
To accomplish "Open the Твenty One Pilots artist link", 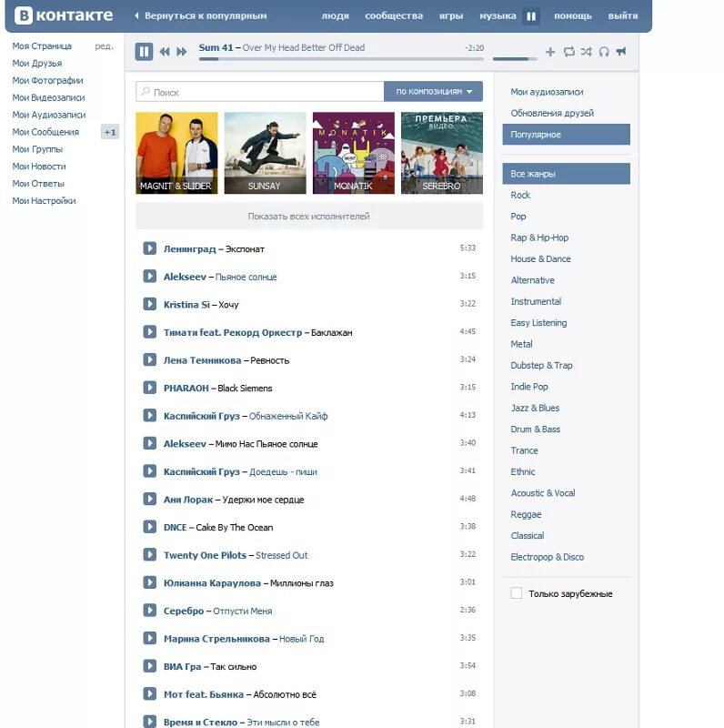I will pos(205,555).
